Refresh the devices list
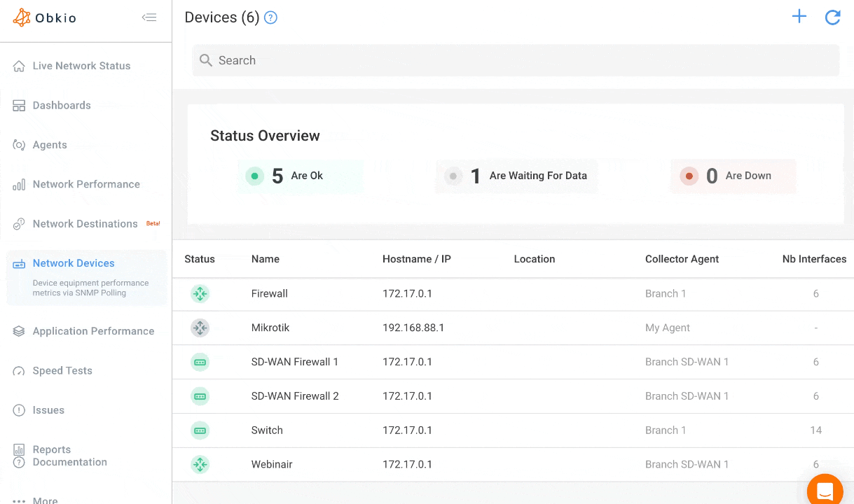Viewport: 854px width, 504px height. click(832, 17)
